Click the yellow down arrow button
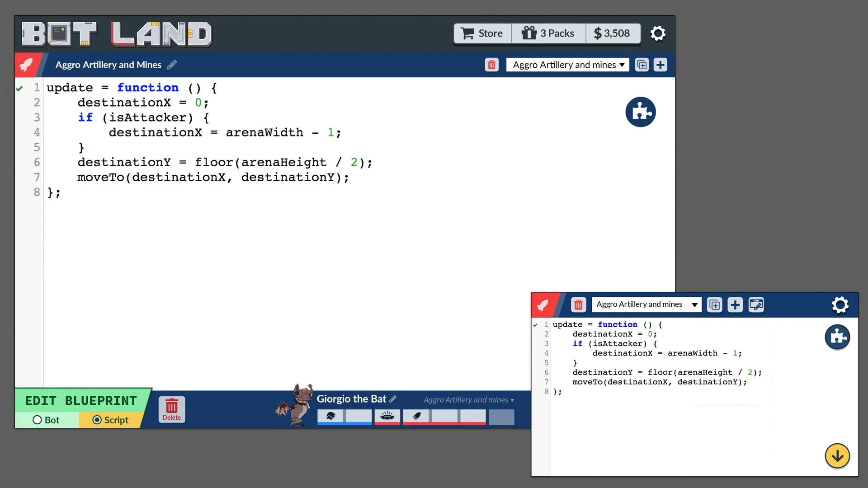 pyautogui.click(x=837, y=456)
